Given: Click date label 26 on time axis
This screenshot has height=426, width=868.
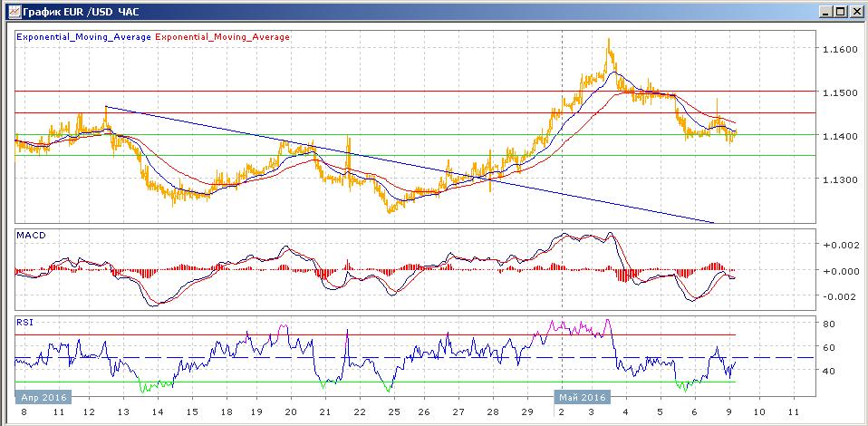Looking at the screenshot, I should point(424,412).
